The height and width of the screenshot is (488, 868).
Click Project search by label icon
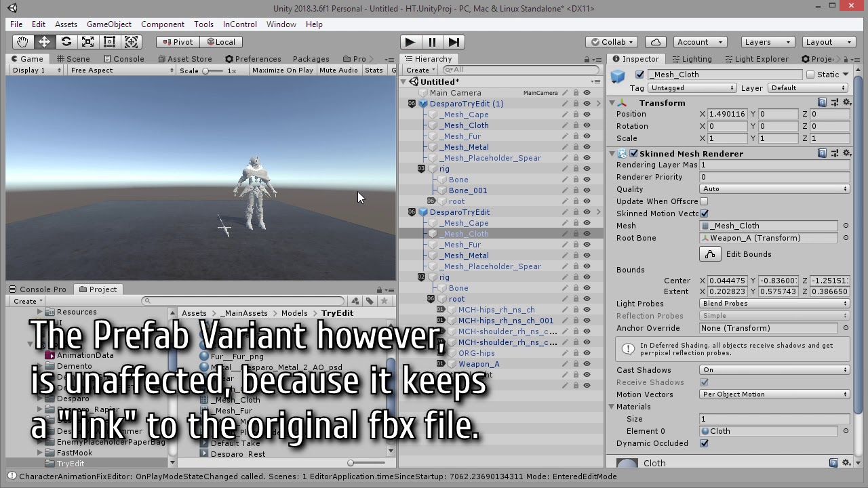tap(370, 301)
